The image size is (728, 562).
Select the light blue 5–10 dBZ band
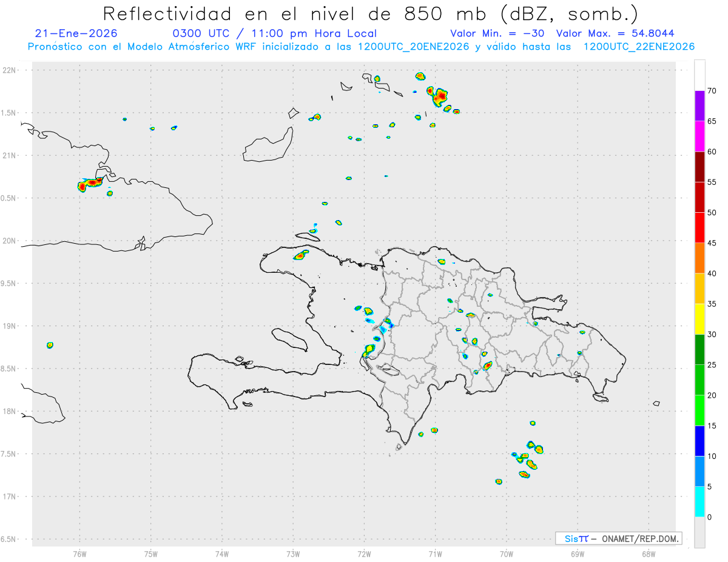point(699,472)
